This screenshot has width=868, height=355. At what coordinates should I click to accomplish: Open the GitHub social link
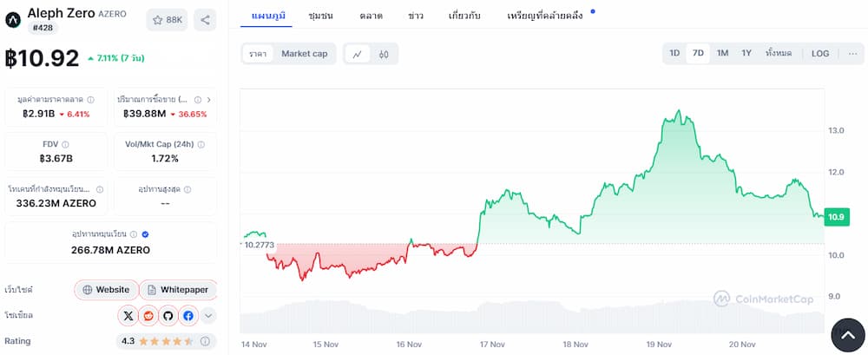click(168, 316)
